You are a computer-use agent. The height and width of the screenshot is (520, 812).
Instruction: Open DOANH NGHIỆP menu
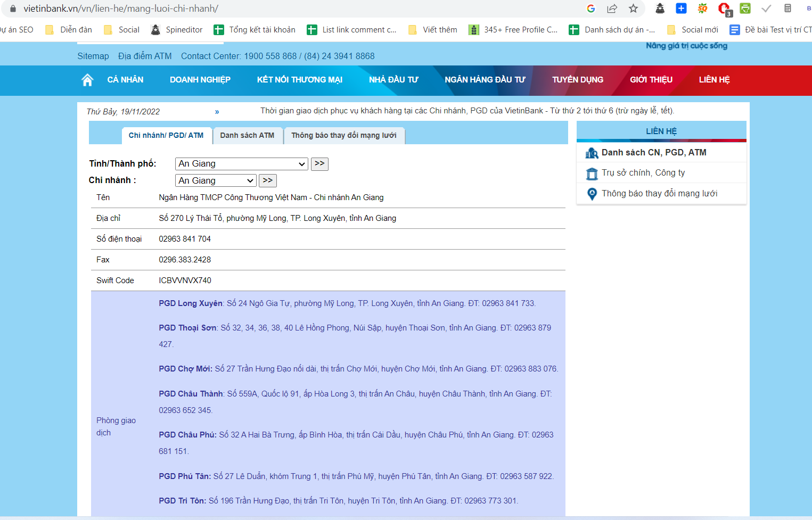pos(200,80)
